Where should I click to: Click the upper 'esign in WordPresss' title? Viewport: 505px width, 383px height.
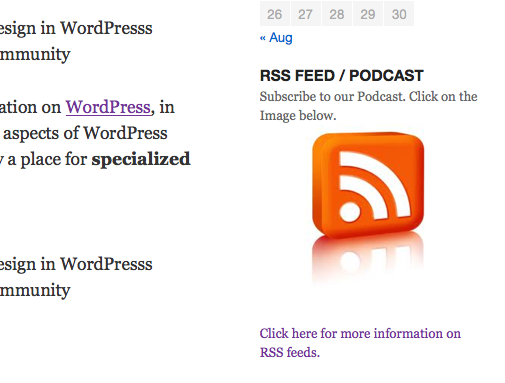pos(76,29)
